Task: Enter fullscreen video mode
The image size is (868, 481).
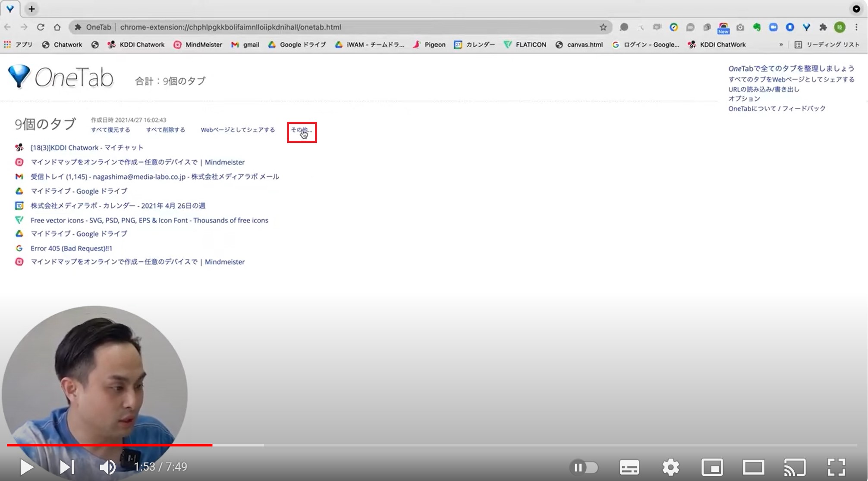Action: click(x=836, y=467)
